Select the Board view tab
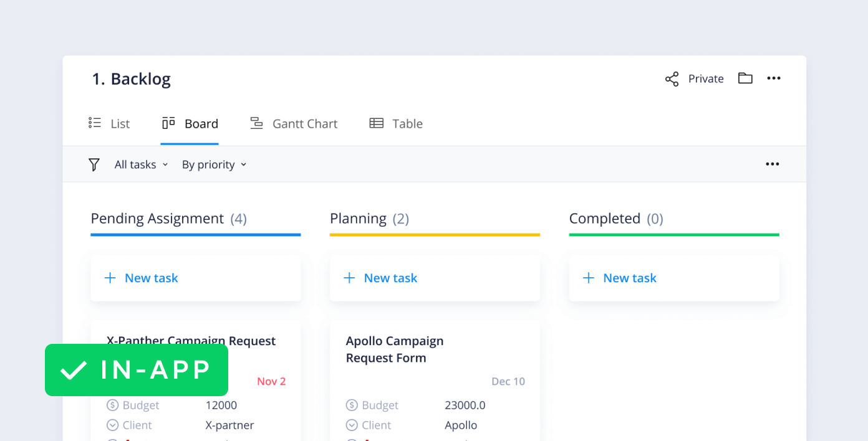 click(190, 124)
